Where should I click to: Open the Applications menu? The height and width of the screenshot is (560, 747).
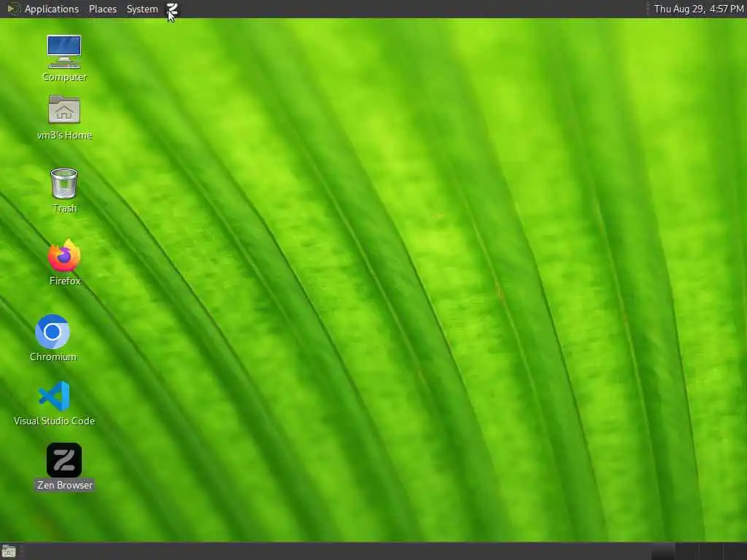[52, 9]
